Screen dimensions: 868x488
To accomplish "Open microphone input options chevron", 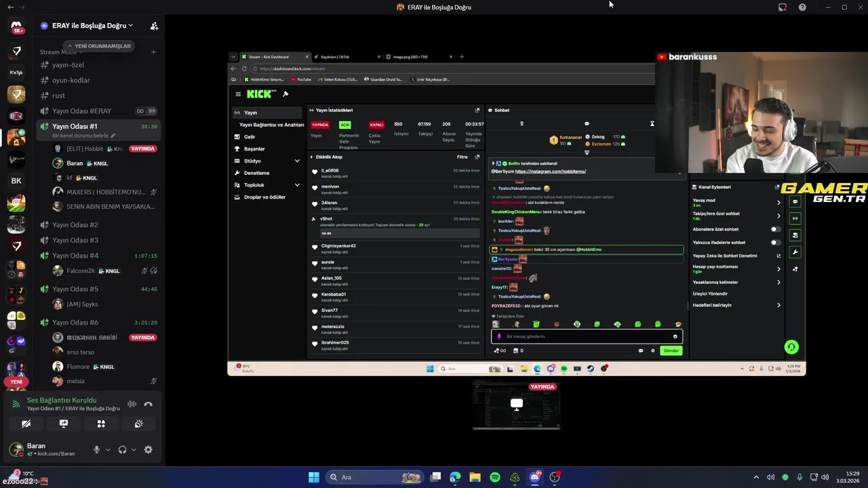I will pos(107,450).
